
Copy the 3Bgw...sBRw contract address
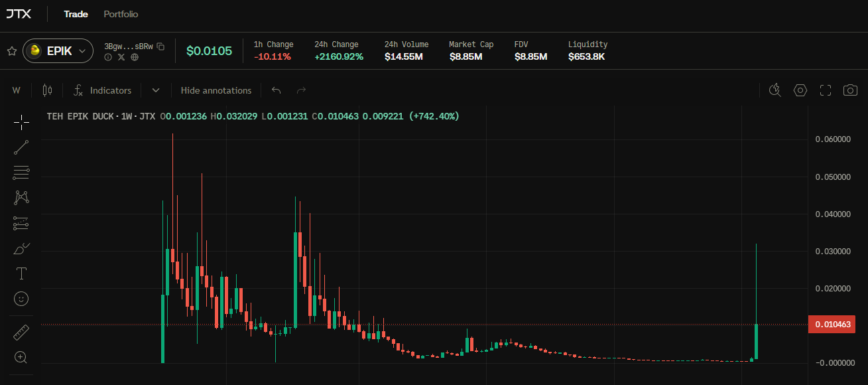click(160, 46)
